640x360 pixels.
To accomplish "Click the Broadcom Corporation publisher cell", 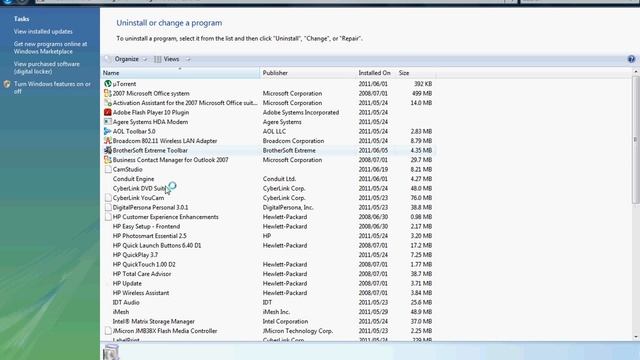I will (293, 141).
